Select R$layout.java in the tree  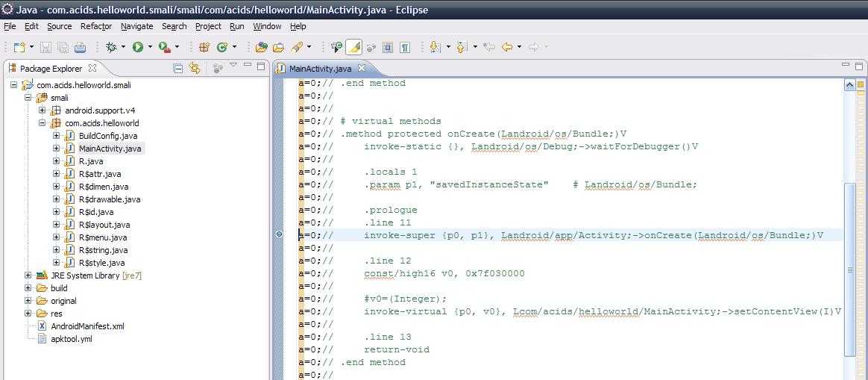(x=104, y=225)
